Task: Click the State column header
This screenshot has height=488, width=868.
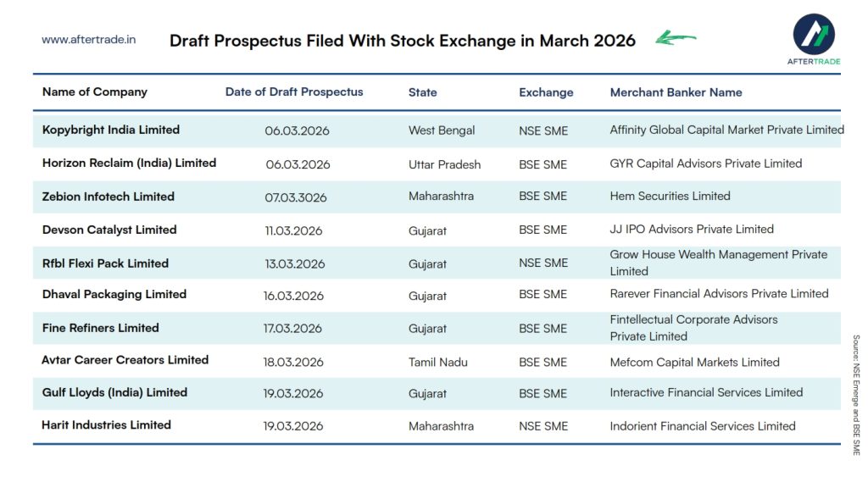Action: pos(422,92)
